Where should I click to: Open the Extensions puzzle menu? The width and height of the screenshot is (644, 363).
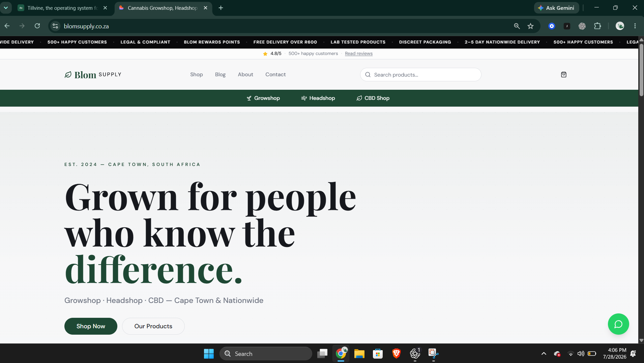tap(597, 26)
